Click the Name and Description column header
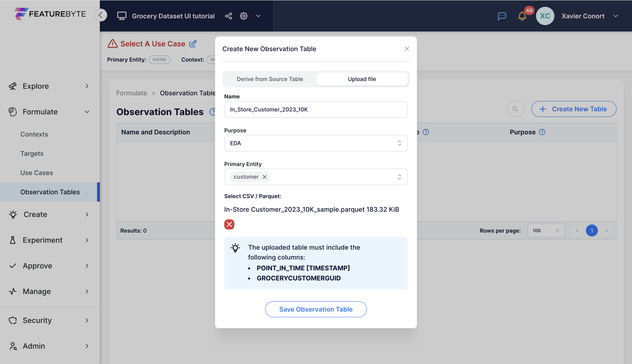 coord(155,132)
